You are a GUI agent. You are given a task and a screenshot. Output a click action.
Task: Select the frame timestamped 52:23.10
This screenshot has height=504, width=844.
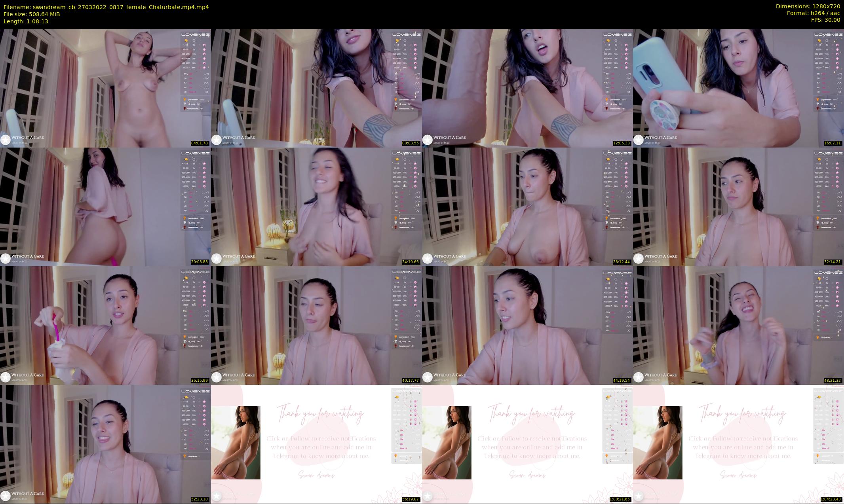(x=105, y=444)
